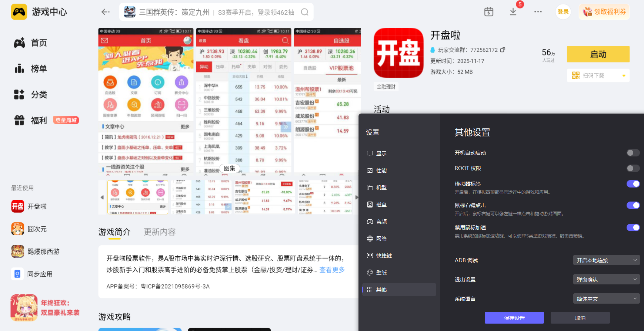Copy the player group number icon

tap(503, 50)
